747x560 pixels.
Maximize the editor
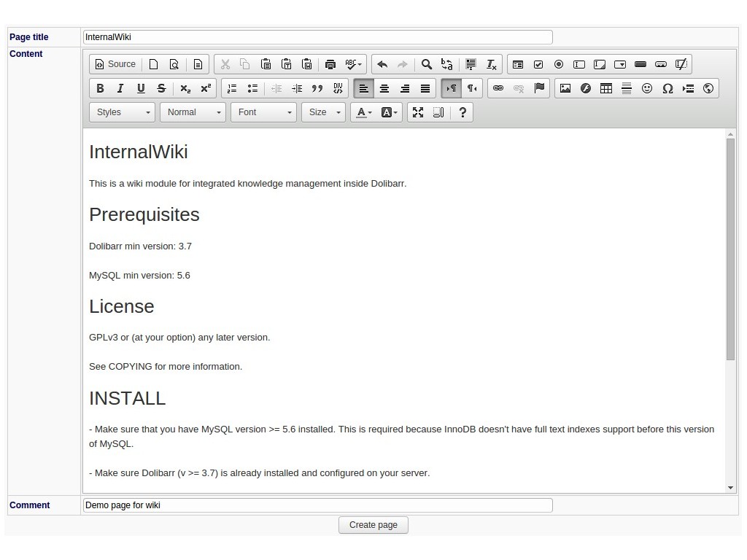pos(418,112)
